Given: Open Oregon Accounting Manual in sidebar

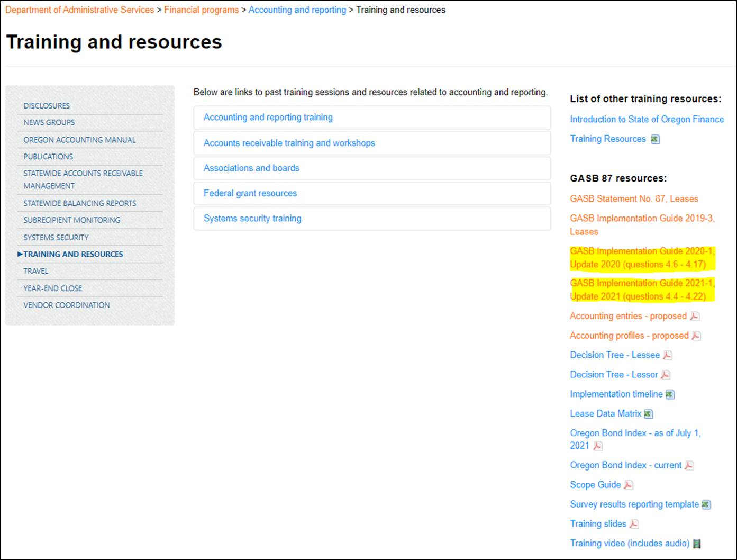Looking at the screenshot, I should point(79,140).
